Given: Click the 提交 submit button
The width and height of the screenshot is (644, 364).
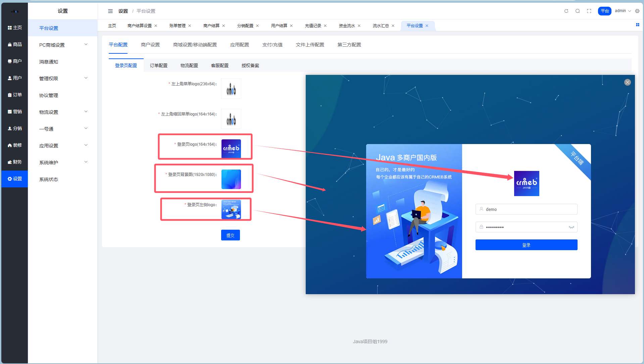Looking at the screenshot, I should point(230,235).
